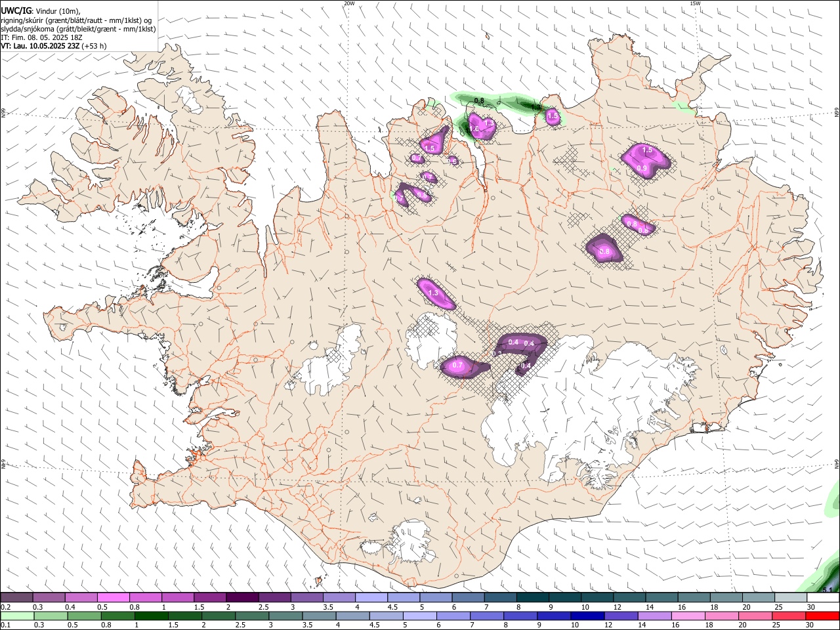Click the 0.9 snowfall value on the map
The height and width of the screenshot is (630, 840).
pos(642,169)
